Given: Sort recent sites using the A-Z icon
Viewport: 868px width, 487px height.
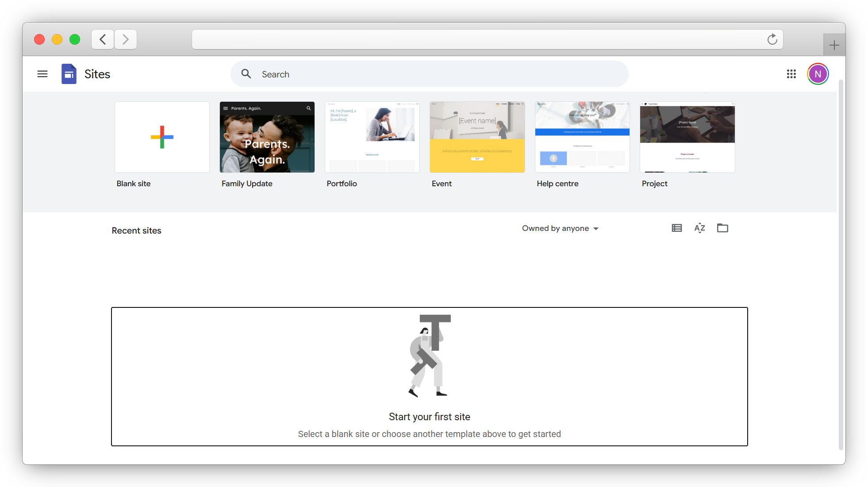Looking at the screenshot, I should (699, 228).
